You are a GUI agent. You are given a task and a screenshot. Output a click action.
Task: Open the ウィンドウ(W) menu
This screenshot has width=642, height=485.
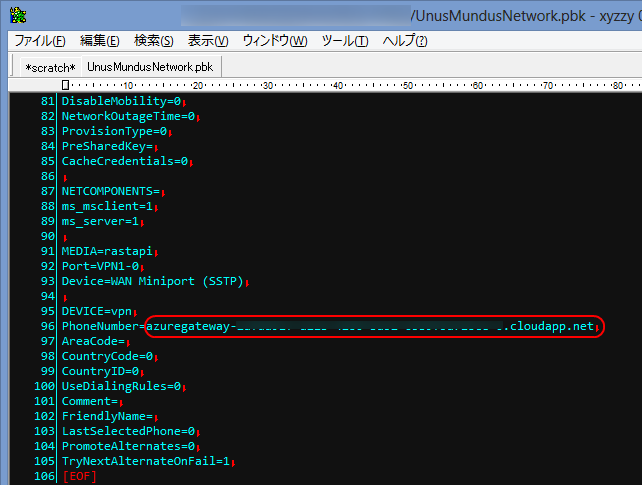click(x=275, y=41)
